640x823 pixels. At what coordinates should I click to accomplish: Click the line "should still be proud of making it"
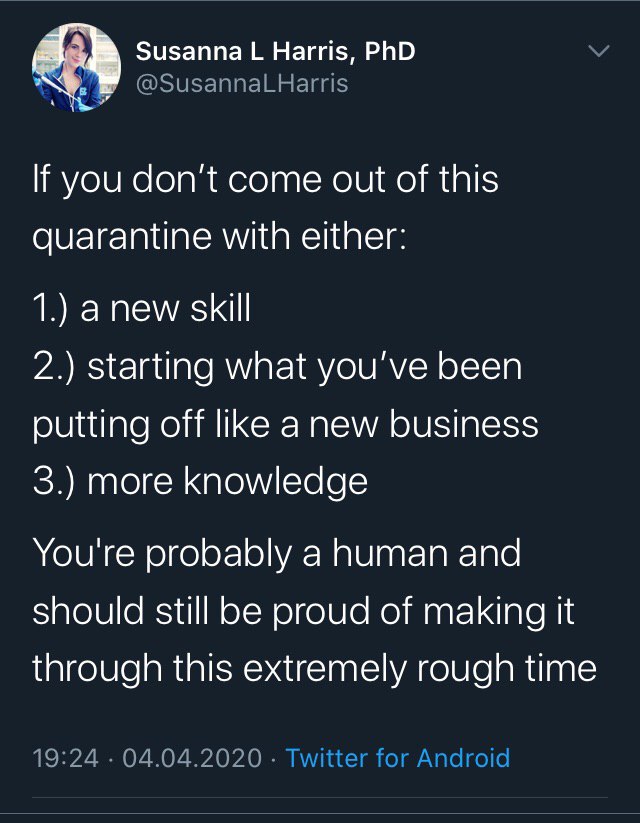303,609
